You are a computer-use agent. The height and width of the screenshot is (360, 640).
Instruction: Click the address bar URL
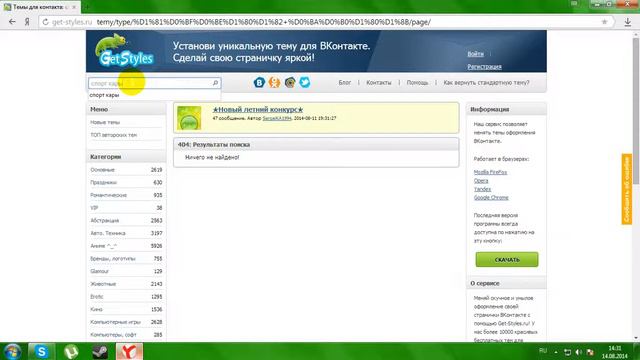tap(263, 22)
